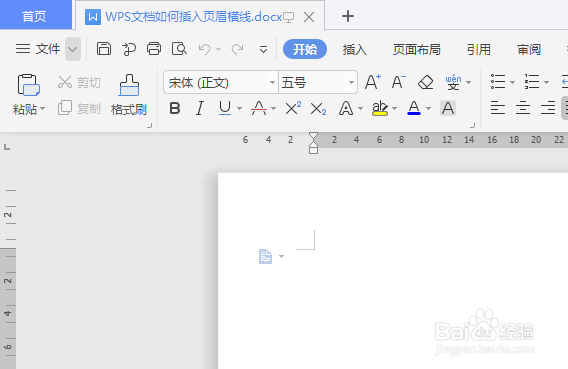
Task: Open clipboard group dialog launcher
Action: coord(149,126)
